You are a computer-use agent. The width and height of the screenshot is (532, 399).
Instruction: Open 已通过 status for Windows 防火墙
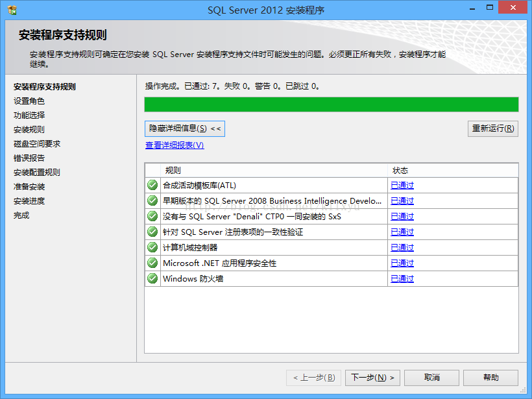click(402, 279)
